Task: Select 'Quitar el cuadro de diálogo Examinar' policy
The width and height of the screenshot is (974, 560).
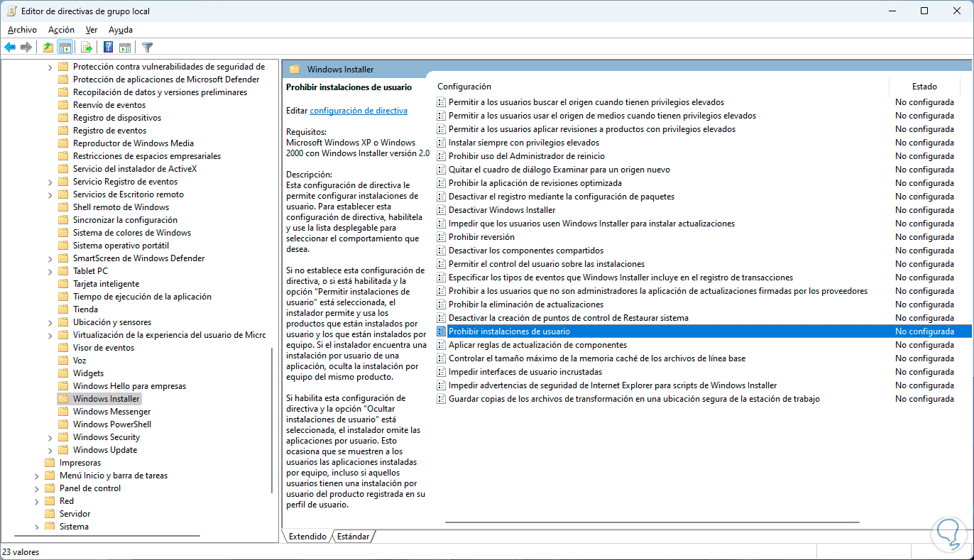Action: coord(559,170)
